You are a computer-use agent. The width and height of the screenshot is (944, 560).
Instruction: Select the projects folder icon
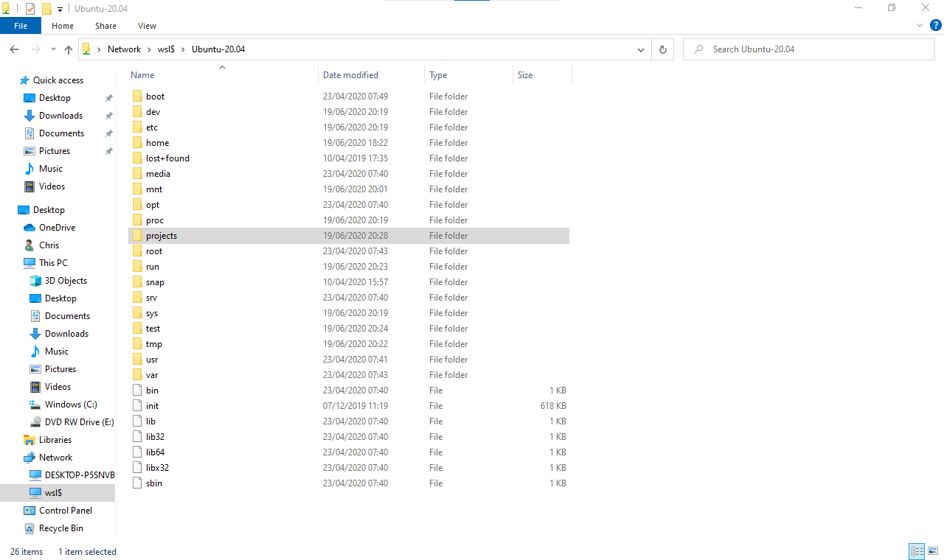coord(137,236)
